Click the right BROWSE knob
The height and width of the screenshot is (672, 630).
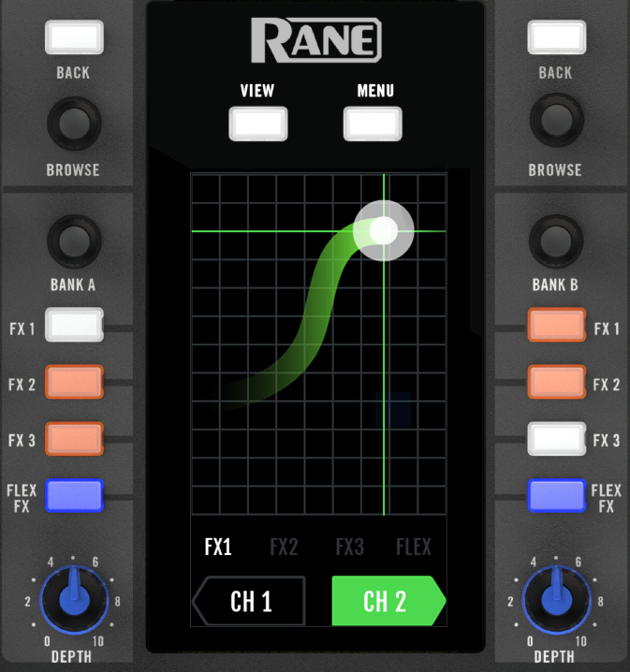(x=557, y=121)
